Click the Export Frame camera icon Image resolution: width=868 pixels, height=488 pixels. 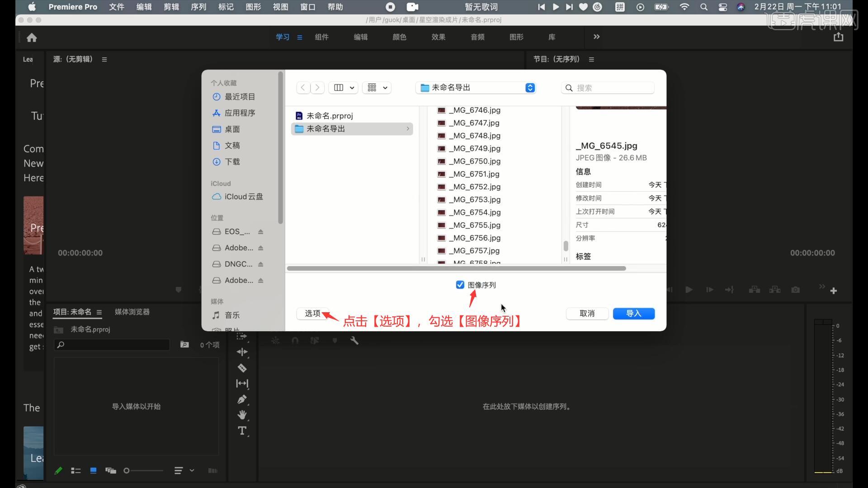pos(796,290)
